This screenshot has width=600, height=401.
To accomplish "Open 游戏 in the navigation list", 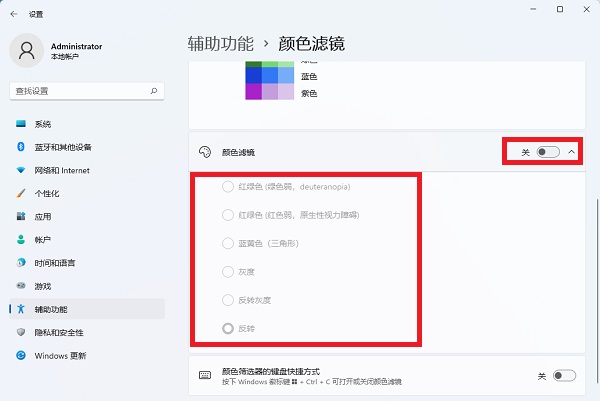I will [43, 285].
